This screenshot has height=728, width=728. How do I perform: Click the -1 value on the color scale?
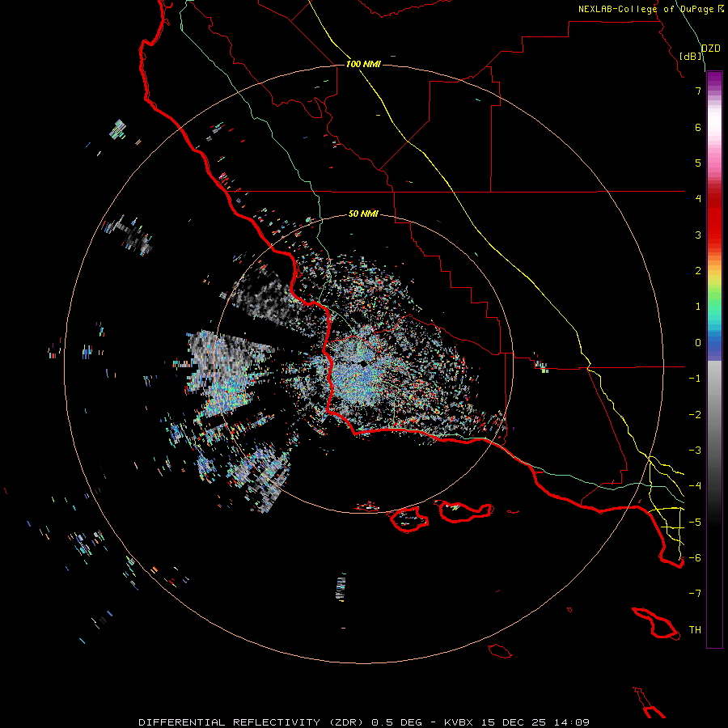pos(695,379)
